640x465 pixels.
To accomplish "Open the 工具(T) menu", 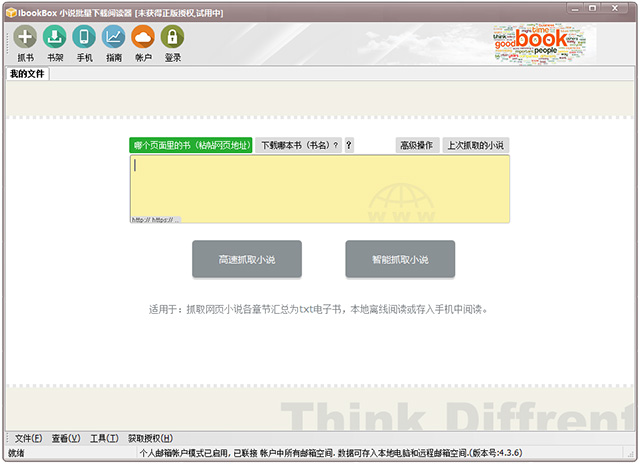I will coord(104,438).
